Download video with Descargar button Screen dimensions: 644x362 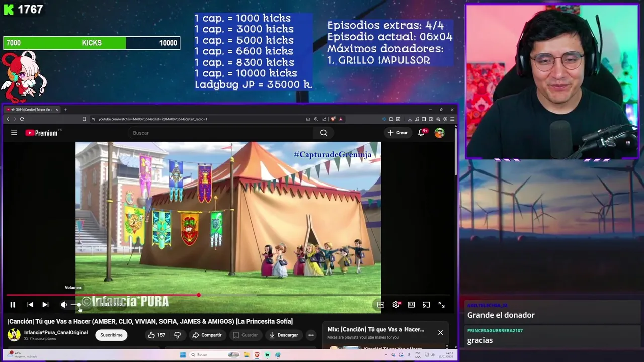coord(283,335)
